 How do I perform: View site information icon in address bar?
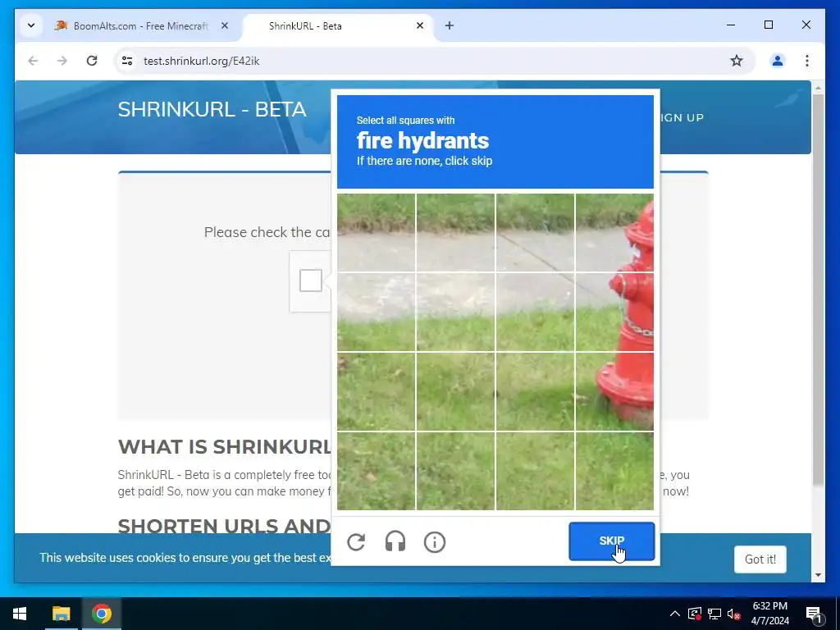(x=127, y=61)
